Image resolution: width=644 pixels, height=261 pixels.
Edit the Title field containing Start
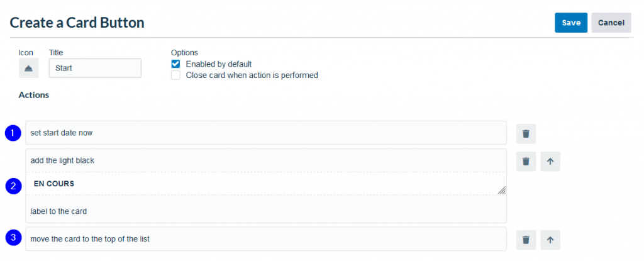96,68
